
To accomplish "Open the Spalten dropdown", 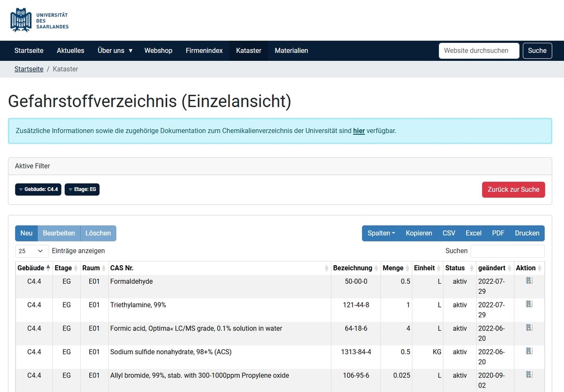I will 381,233.
